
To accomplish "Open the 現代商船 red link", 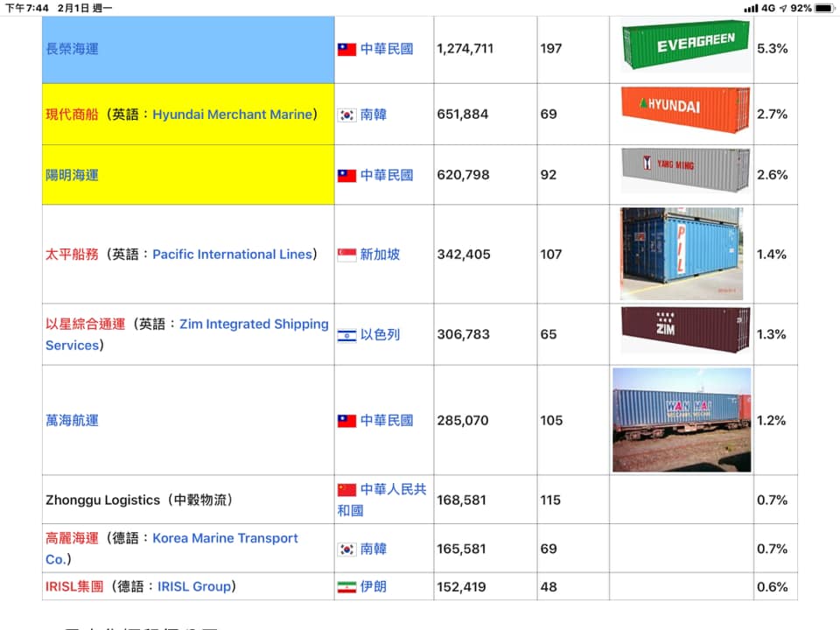I will point(72,114).
